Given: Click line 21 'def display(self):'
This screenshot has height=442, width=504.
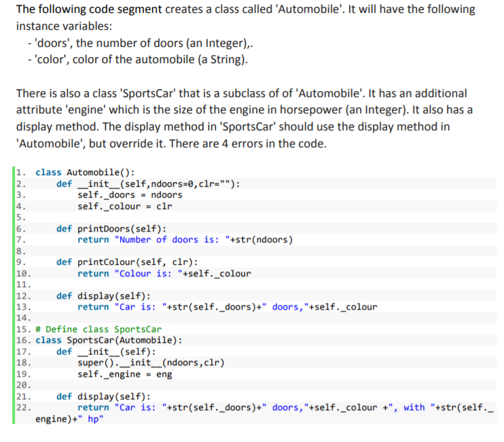Looking at the screenshot, I should [x=103, y=397].
